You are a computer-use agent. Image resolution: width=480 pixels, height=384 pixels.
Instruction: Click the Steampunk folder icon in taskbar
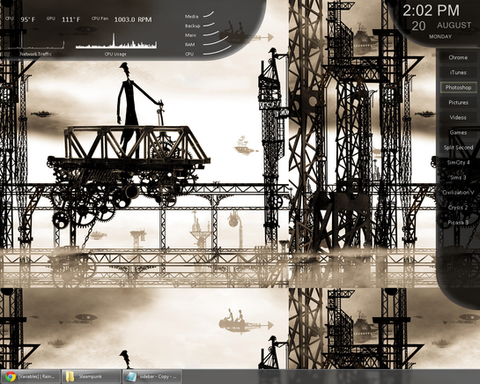coord(70,377)
